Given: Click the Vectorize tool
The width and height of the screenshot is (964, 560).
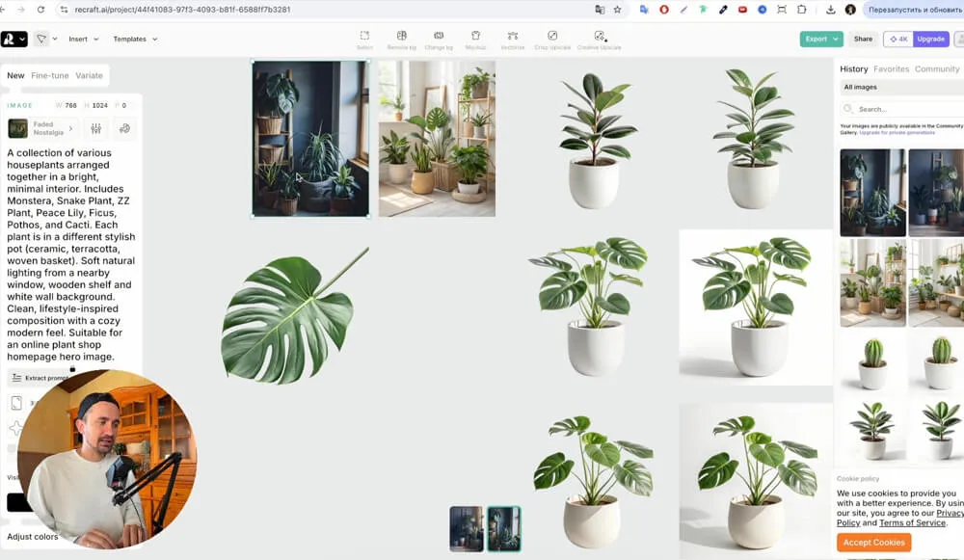Looking at the screenshot, I should click(513, 40).
